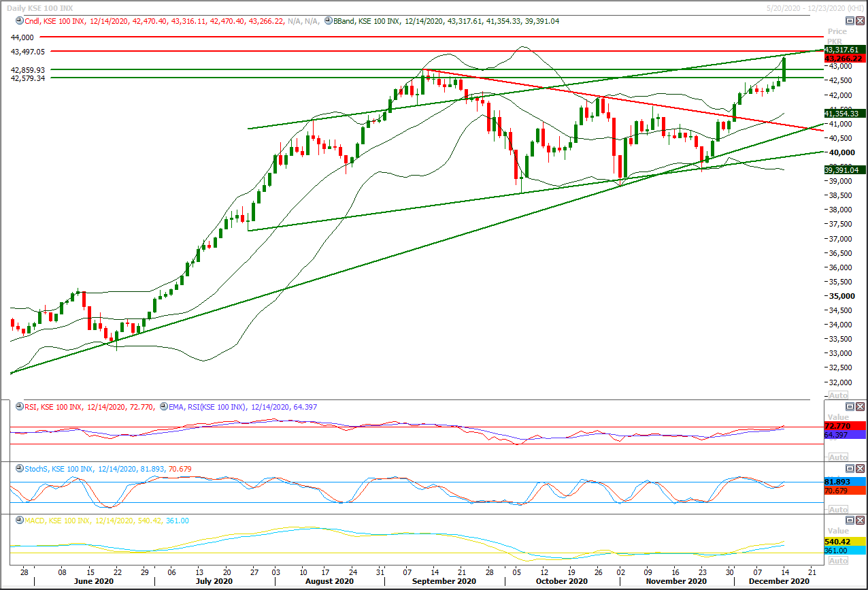Click the 43,317.61 upper band price tag
Viewport: 868px width, 590px height.
pos(844,50)
